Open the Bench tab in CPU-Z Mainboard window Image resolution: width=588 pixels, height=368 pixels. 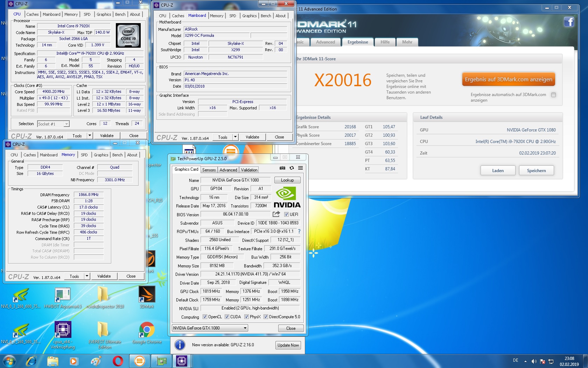point(266,16)
